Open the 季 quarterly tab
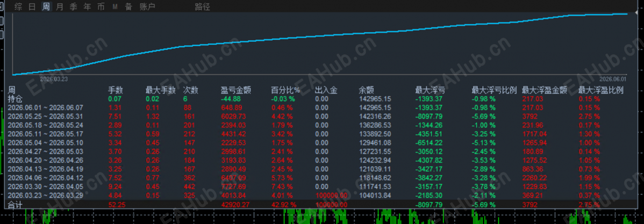 [x=74, y=6]
